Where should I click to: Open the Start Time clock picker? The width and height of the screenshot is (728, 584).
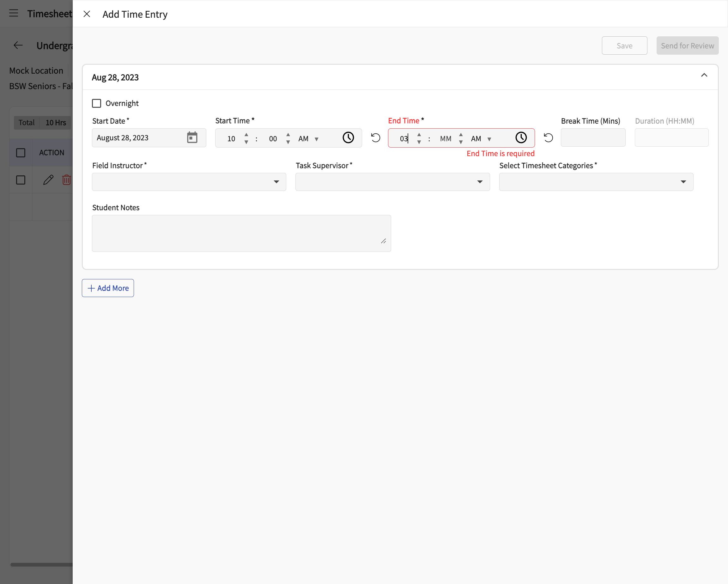pyautogui.click(x=348, y=137)
